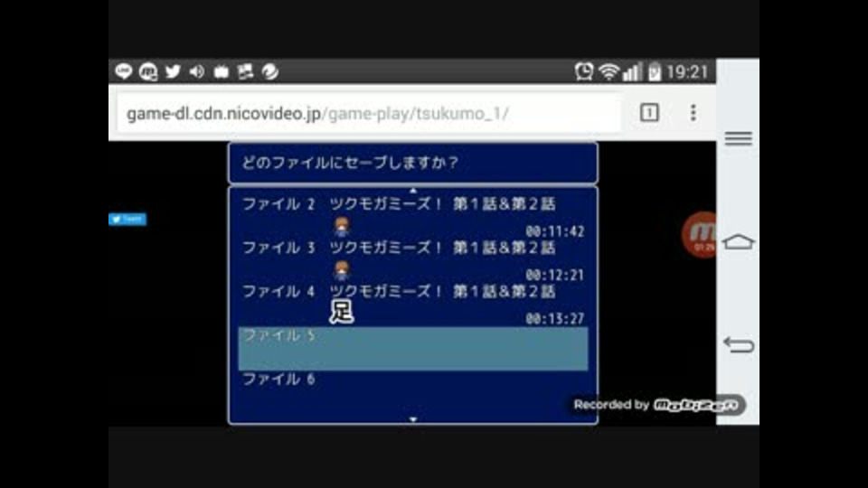Select empty save slot ファイル 6
The image size is (868, 488).
(x=413, y=392)
